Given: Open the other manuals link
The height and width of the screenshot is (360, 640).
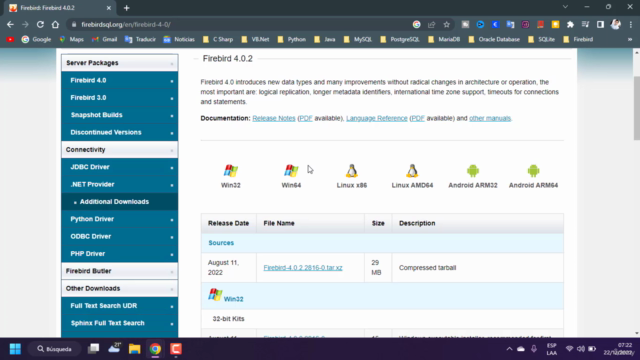Looking at the screenshot, I should coord(490,118).
